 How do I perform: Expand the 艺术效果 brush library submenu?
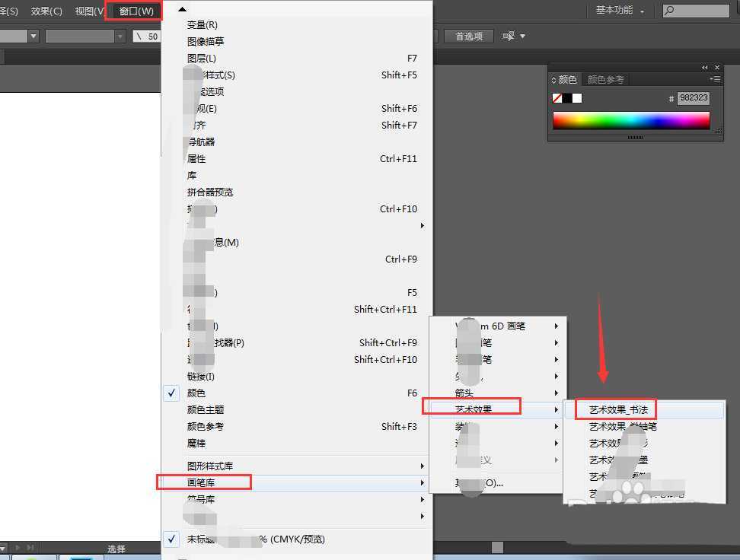coord(472,406)
